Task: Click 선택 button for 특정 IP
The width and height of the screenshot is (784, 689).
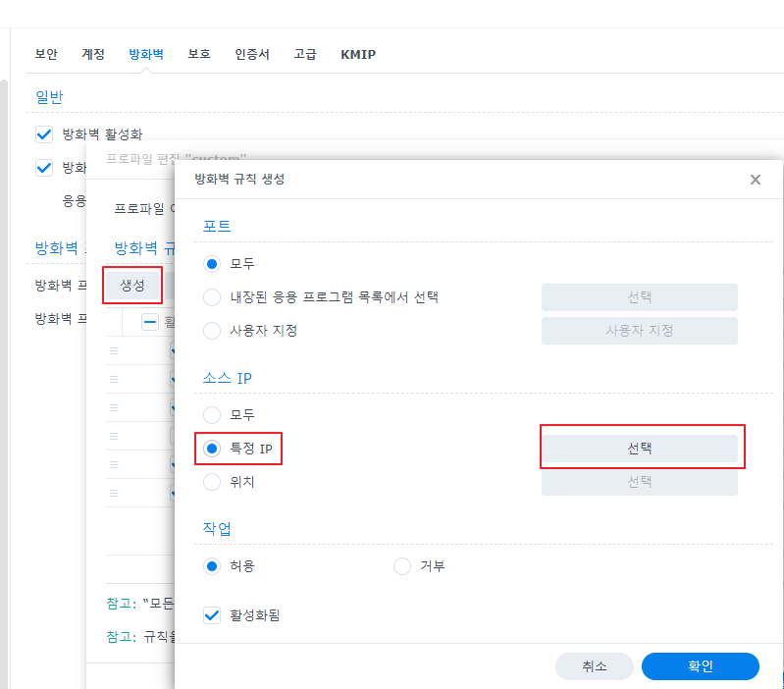Action: (639, 448)
